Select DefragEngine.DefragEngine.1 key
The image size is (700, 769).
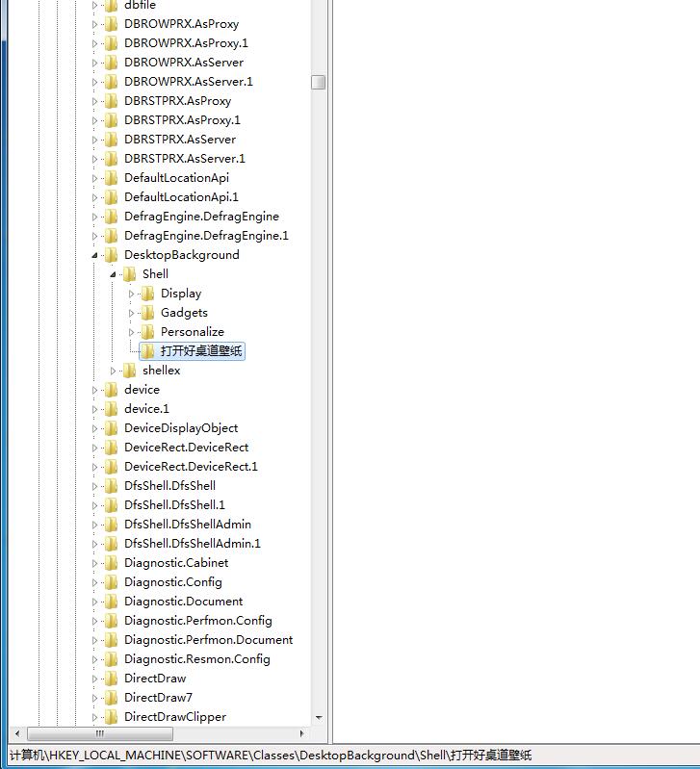click(x=206, y=236)
